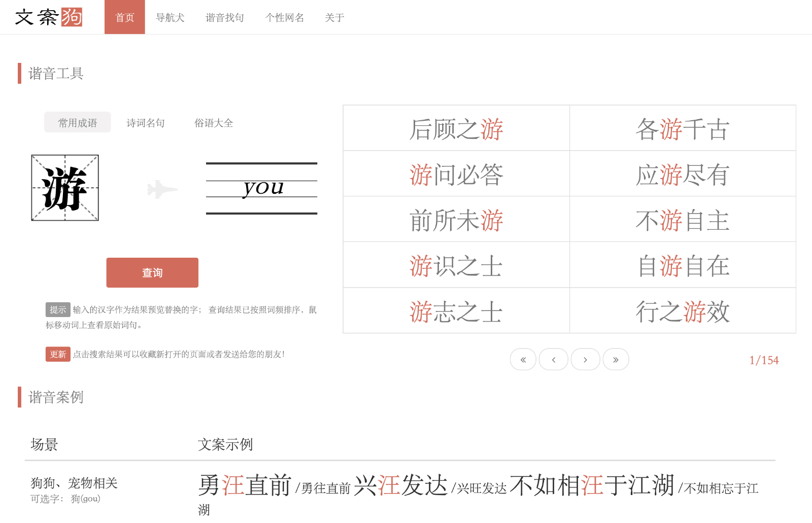Click the 游 character input box

[x=65, y=188]
